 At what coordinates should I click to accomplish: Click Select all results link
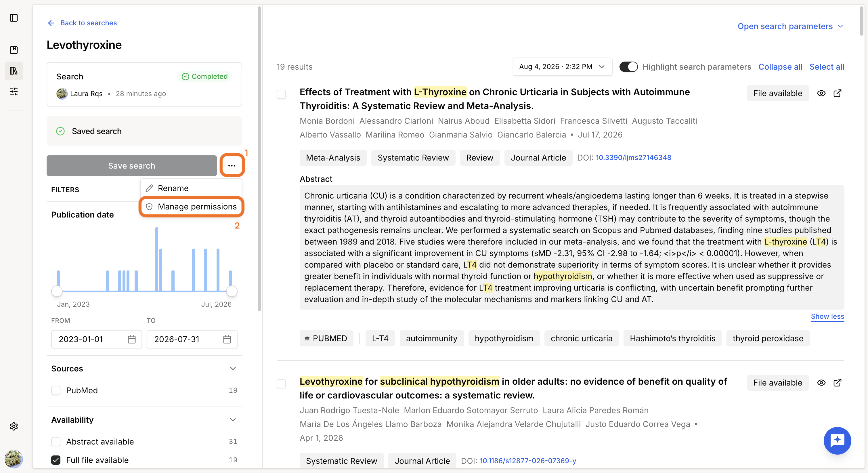pyautogui.click(x=827, y=67)
